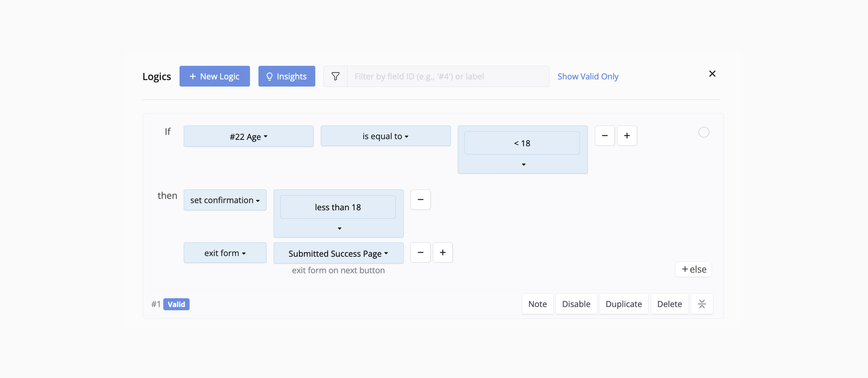Expand the #22 Age field dropdown
Viewport: 868px width, 378px height.
click(249, 136)
